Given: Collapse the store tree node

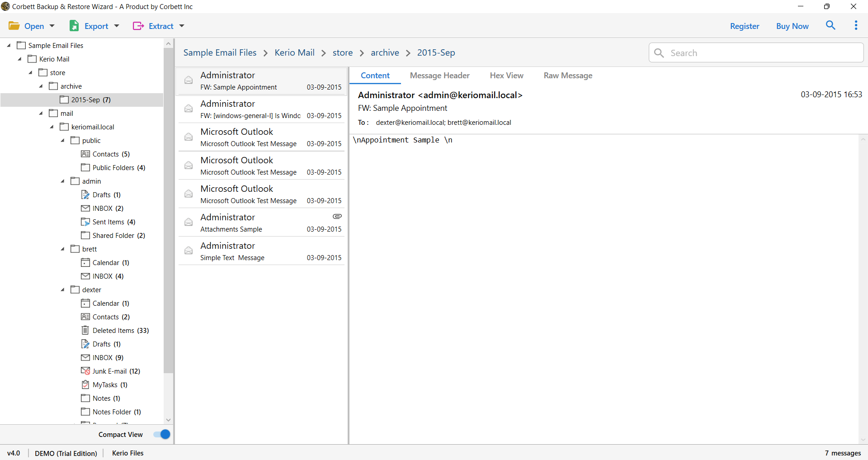Looking at the screenshot, I should tap(31, 72).
